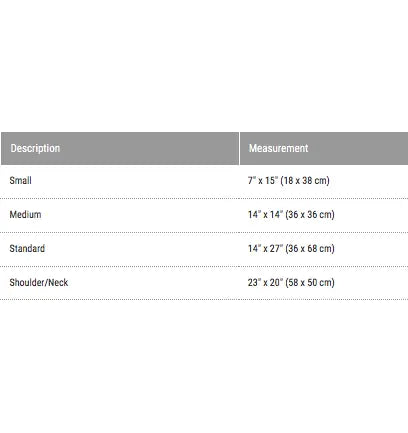Click the dotted line under Standard row

pos(204,266)
